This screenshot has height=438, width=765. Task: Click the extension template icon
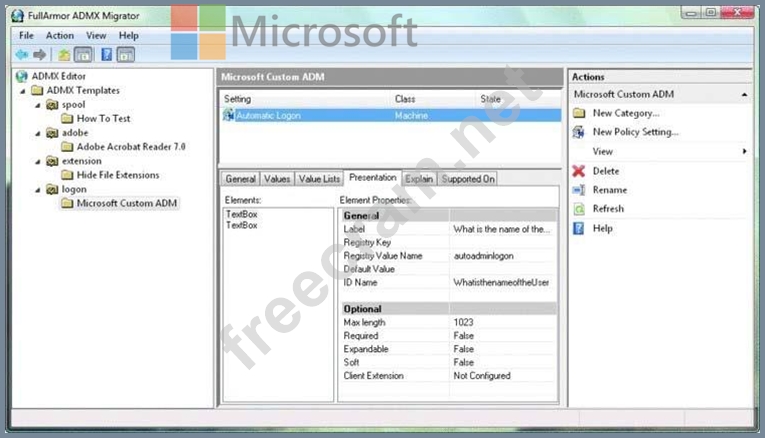52,161
